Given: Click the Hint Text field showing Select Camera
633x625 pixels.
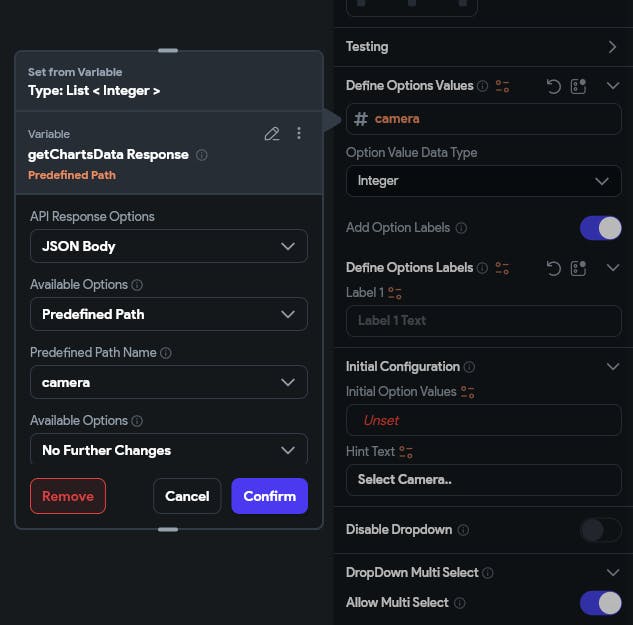Looking at the screenshot, I should 483,479.
